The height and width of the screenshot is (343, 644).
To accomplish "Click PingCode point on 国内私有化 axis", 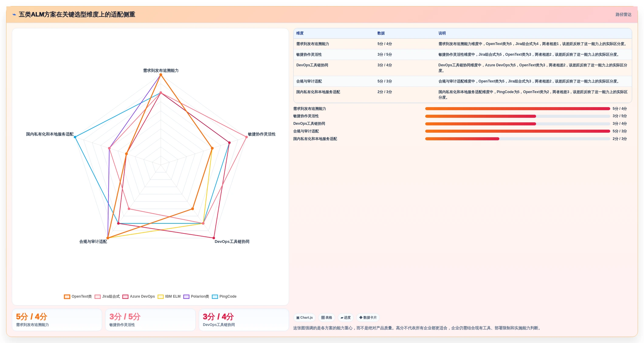I will [x=75, y=137].
